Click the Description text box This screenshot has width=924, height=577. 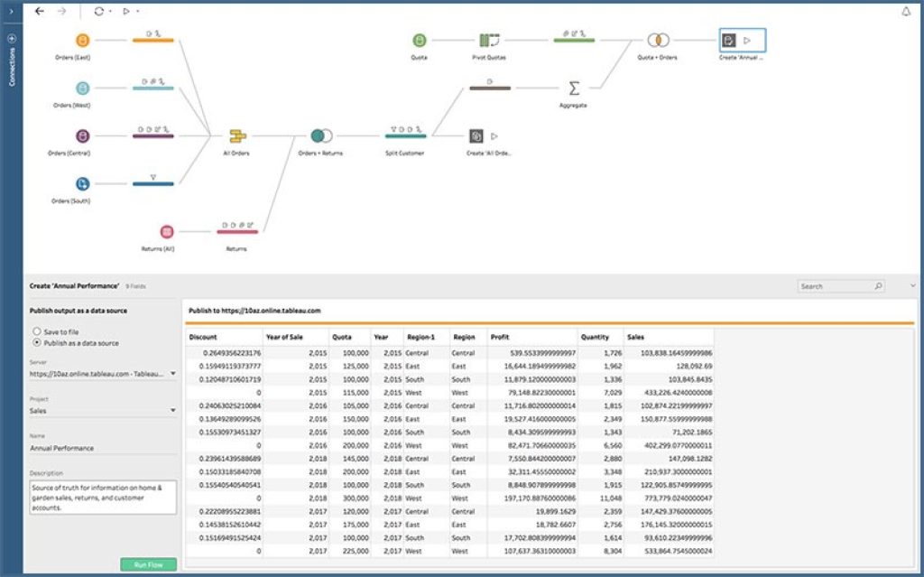[x=103, y=498]
